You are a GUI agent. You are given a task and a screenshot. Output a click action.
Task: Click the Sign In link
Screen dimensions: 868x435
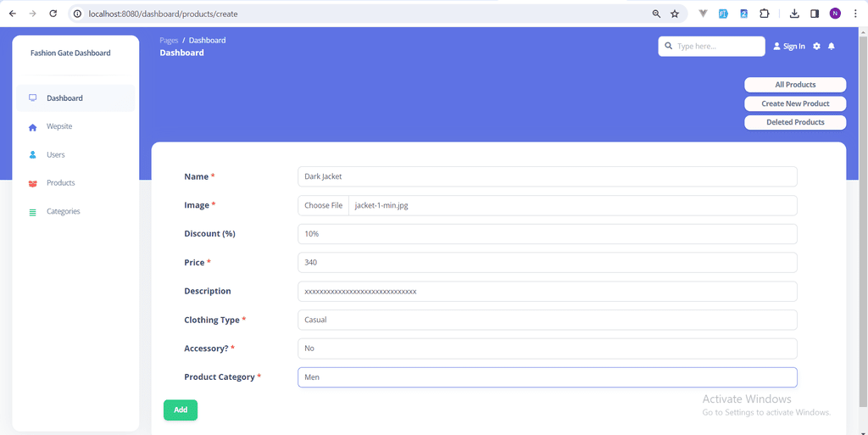[x=793, y=47]
